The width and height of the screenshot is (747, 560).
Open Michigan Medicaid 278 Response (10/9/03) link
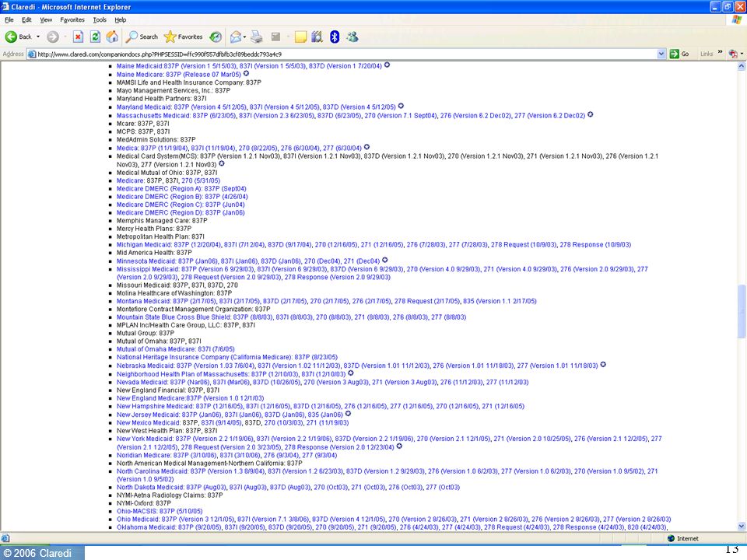(x=595, y=245)
